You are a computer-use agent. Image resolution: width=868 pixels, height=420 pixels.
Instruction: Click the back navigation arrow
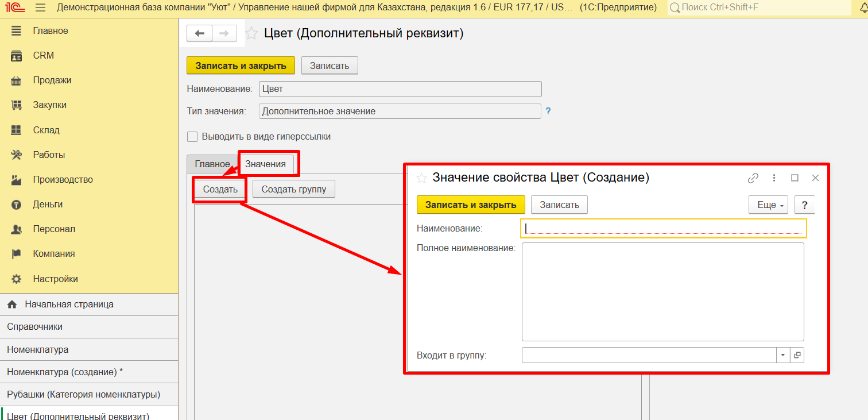point(199,33)
